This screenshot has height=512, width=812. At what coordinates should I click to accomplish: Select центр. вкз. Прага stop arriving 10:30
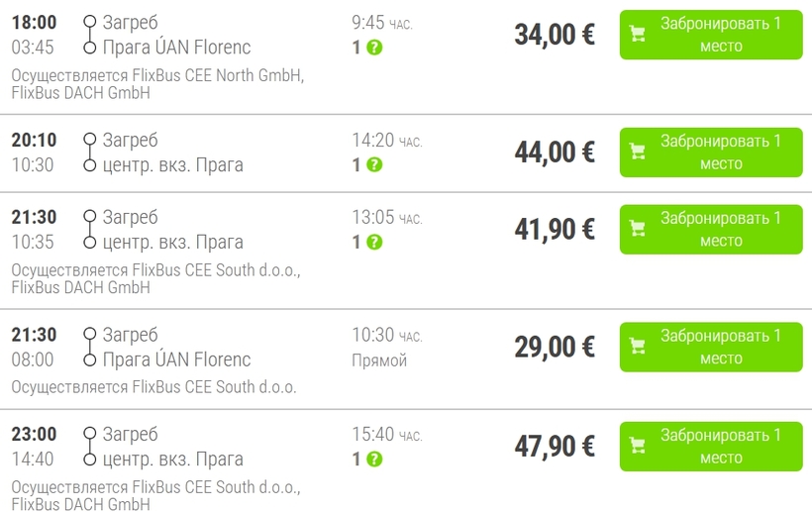[173, 165]
